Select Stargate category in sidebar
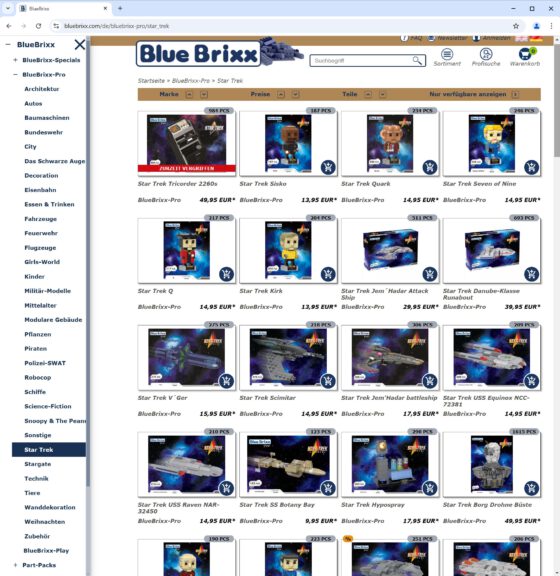 coord(37,464)
